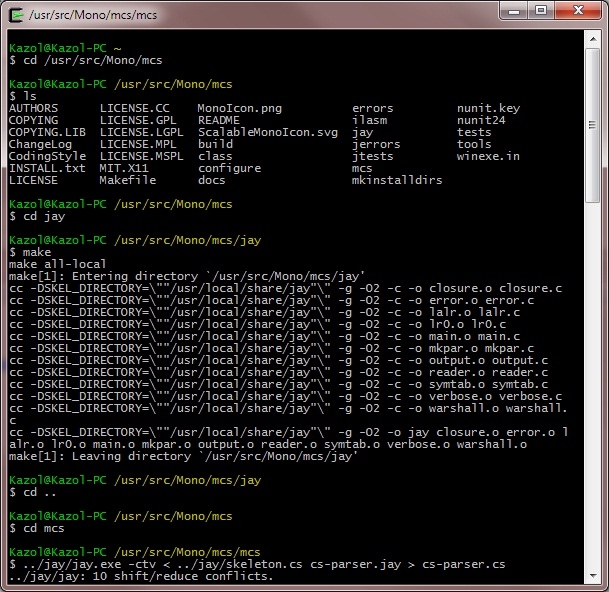Maximize the terminal window
609x592 pixels.
(x=541, y=10)
